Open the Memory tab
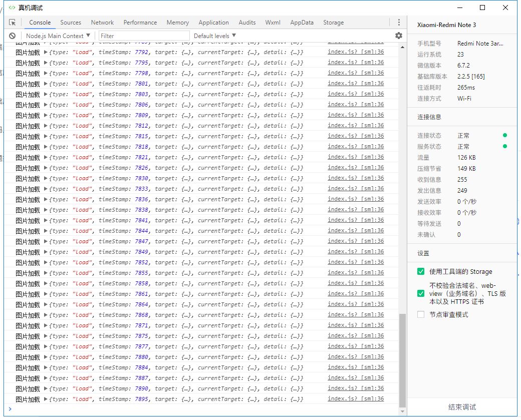 [x=178, y=22]
